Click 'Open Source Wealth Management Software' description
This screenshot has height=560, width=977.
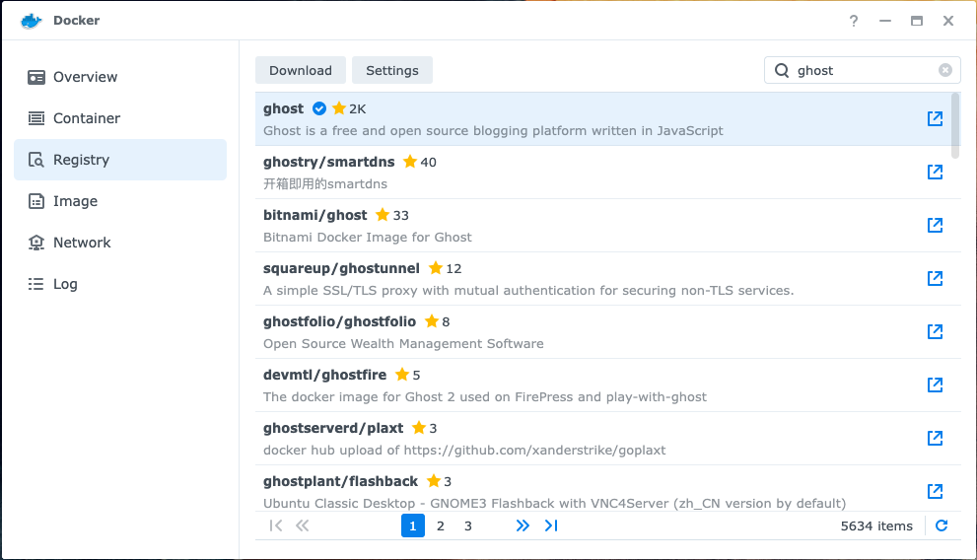[403, 344]
